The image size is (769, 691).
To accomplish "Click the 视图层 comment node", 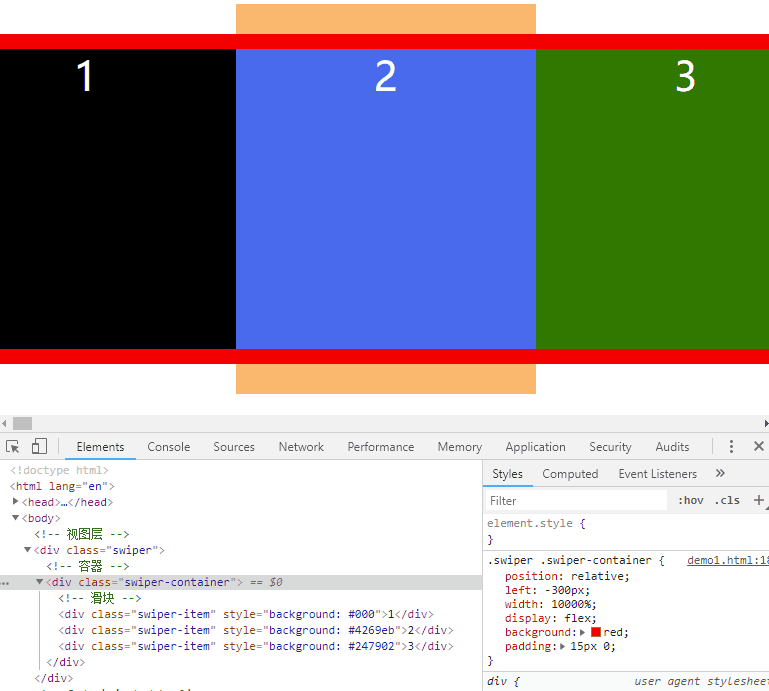I will (82, 534).
